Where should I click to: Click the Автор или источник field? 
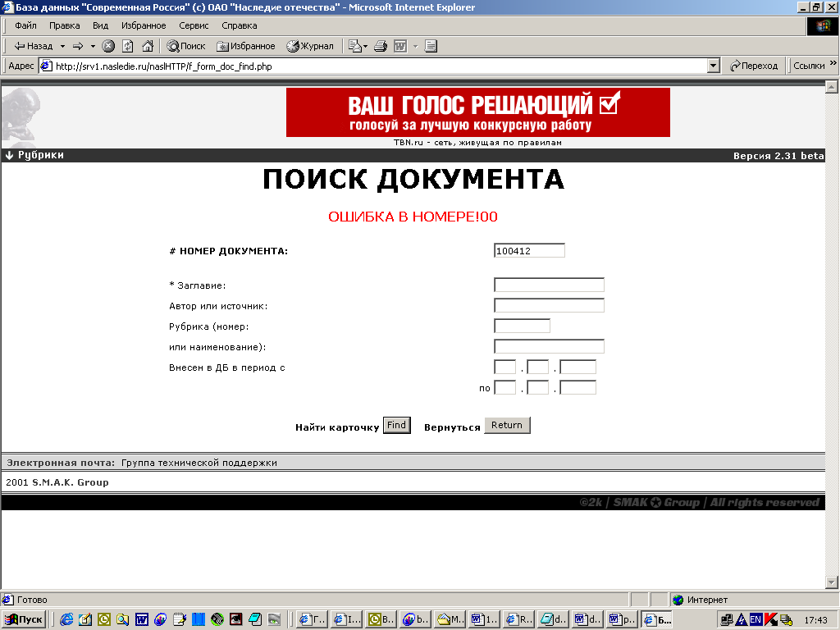(x=549, y=305)
